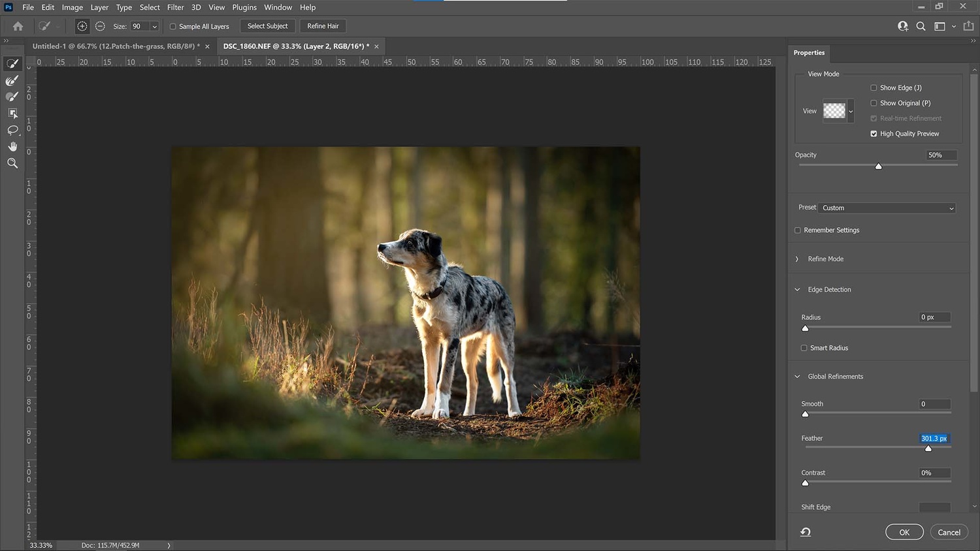Close the Untitled-1 document tab

coord(207,46)
